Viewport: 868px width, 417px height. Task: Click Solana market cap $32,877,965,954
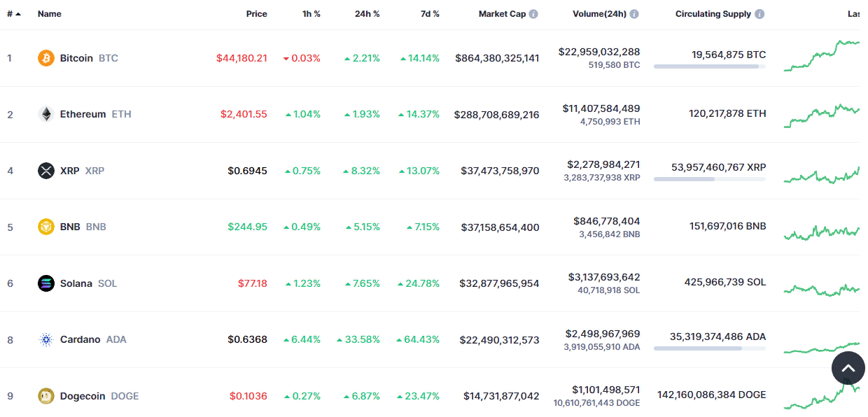[499, 283]
